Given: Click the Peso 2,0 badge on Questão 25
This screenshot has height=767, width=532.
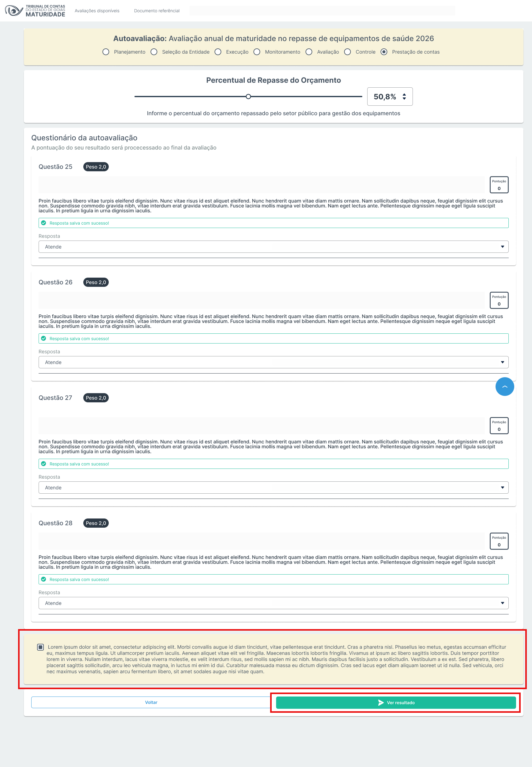Looking at the screenshot, I should pos(96,167).
